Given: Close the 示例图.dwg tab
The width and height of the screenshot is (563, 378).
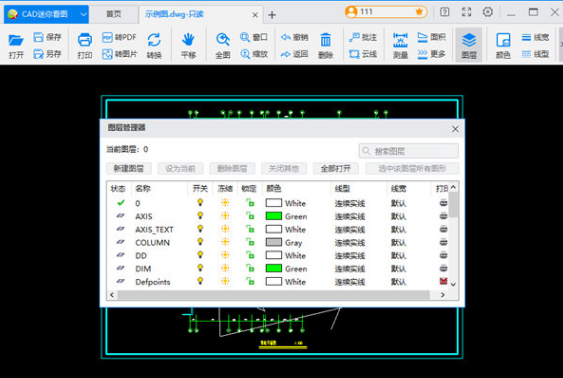Looking at the screenshot, I should pyautogui.click(x=255, y=15).
